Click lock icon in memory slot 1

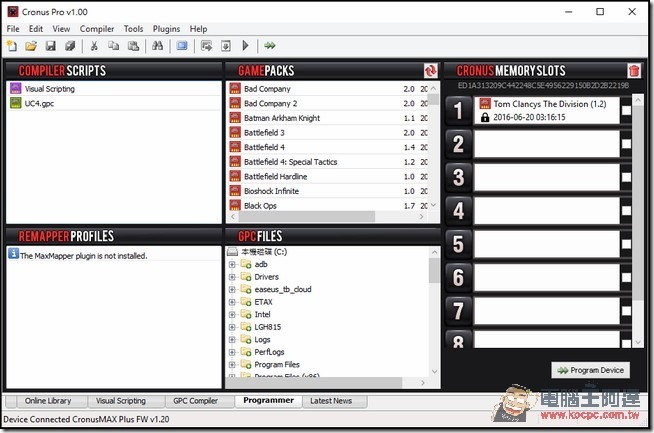[485, 117]
